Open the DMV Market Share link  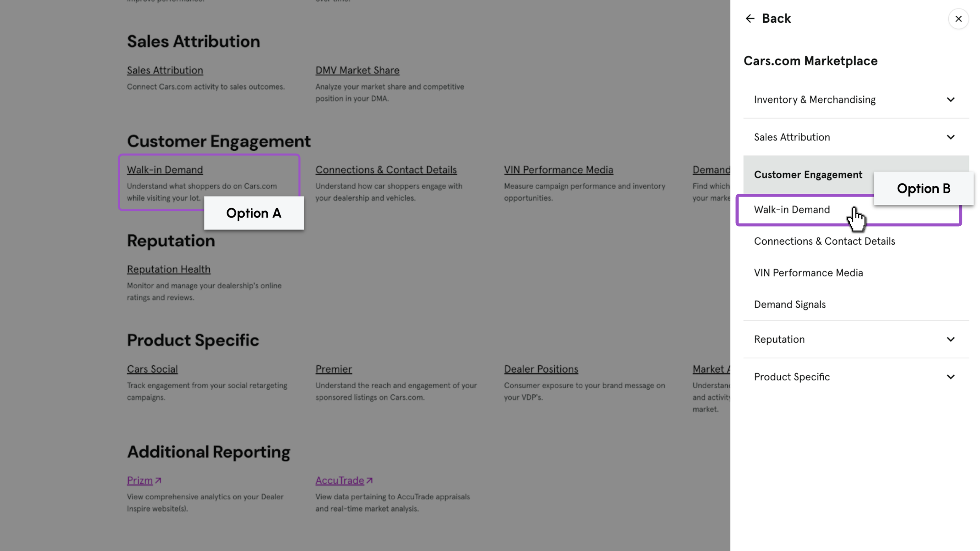[357, 70]
